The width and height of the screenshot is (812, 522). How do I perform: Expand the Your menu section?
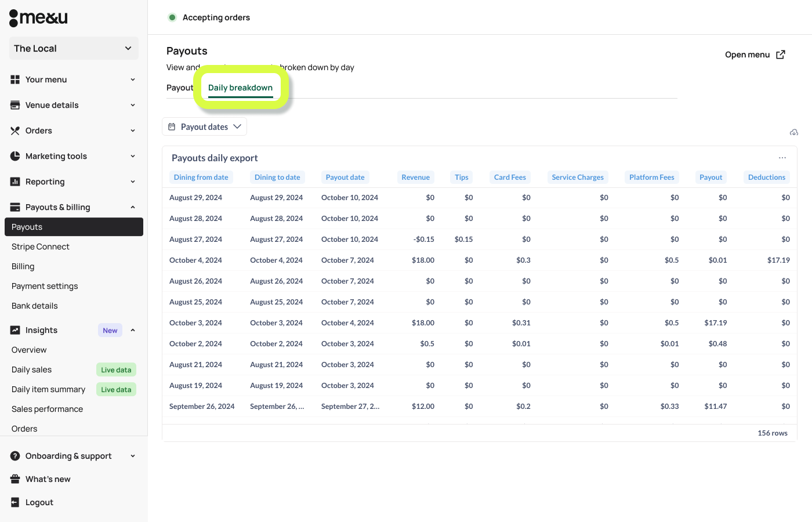(132, 79)
